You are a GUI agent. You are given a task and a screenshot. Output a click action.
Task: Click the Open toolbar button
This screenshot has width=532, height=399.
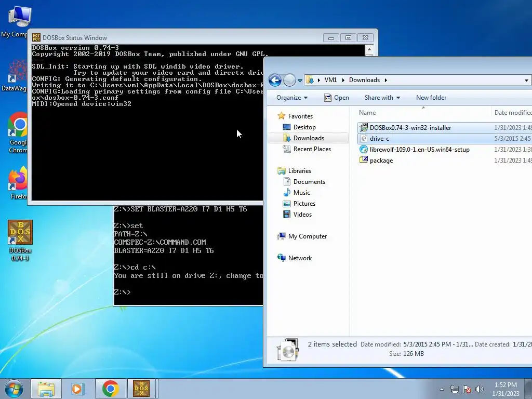(337, 98)
